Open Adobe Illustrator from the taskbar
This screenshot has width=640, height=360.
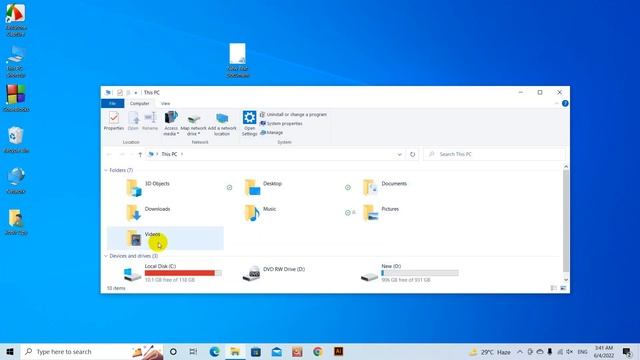tap(338, 351)
